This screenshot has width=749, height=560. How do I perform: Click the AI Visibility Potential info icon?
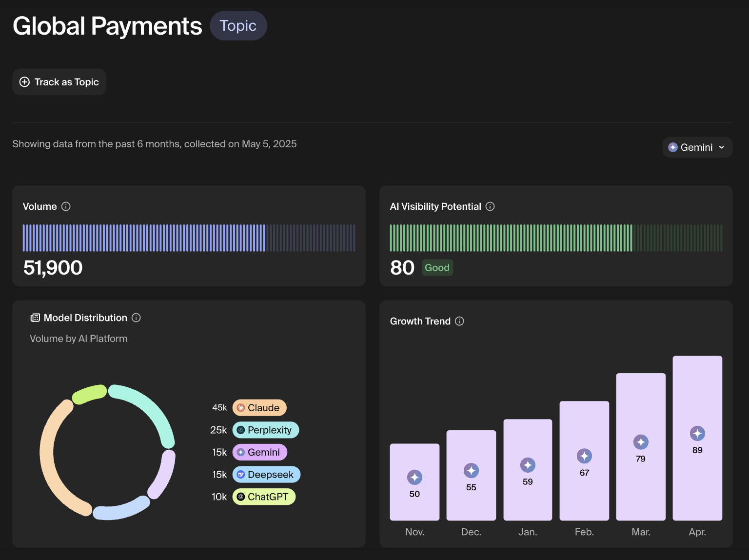[490, 206]
